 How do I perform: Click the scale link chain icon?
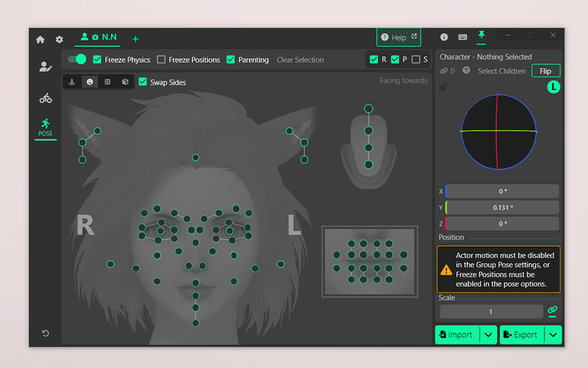pyautogui.click(x=553, y=310)
